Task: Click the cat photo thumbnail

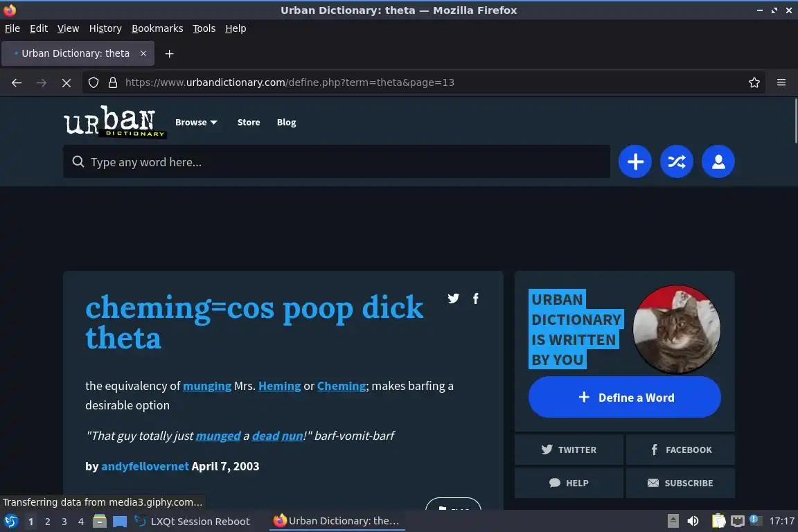Action: click(676, 329)
